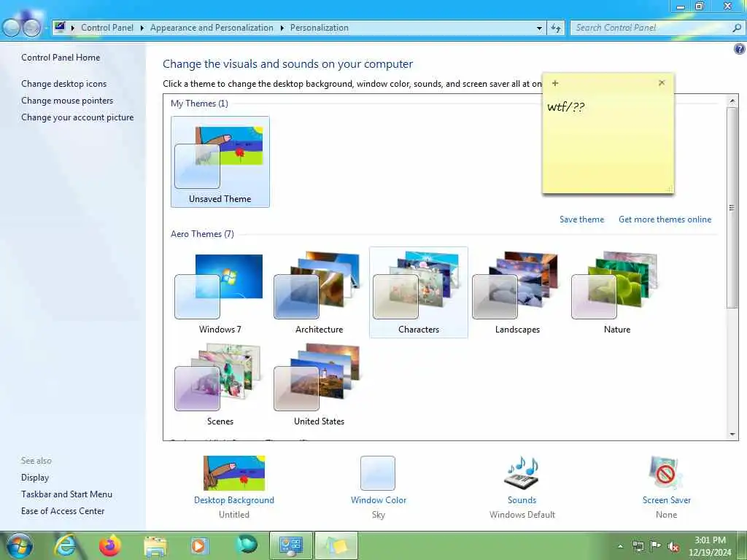The image size is (747, 560).
Task: Launch Internet Explorer from the taskbar
Action: click(x=65, y=545)
